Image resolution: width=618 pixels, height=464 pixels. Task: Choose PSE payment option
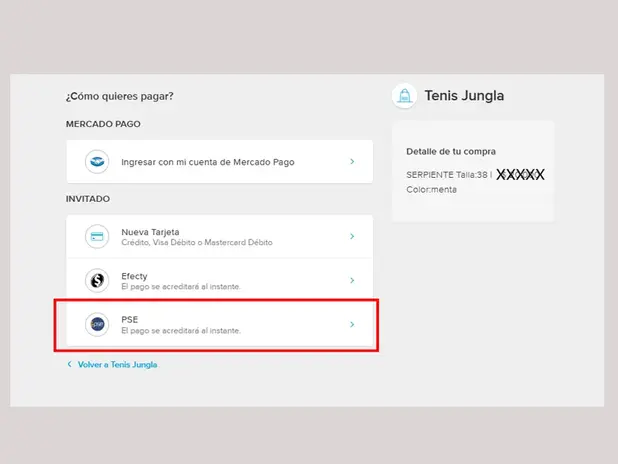[220, 324]
